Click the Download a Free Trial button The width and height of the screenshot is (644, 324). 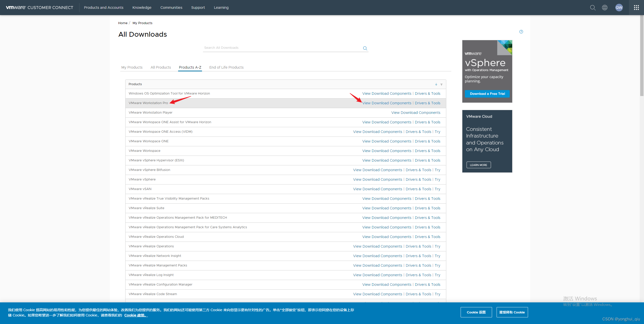487,94
